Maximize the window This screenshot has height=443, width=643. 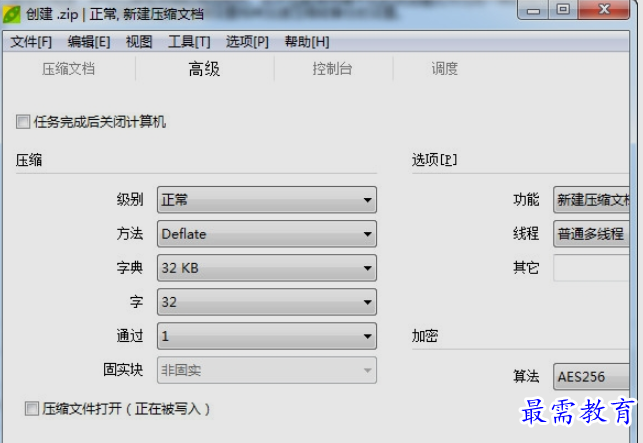pos(563,10)
